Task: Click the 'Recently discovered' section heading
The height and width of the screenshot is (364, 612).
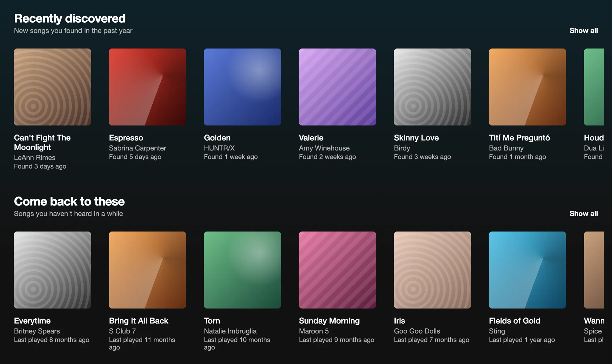Action: 70,18
